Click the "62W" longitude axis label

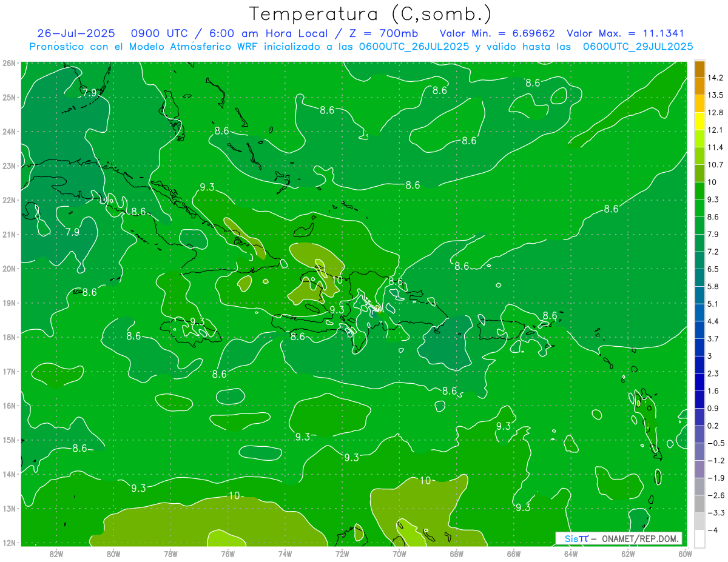[628, 554]
